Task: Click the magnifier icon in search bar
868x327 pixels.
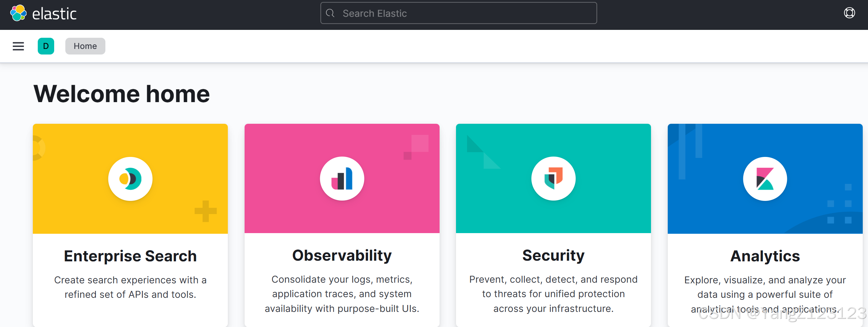Action: click(x=330, y=13)
